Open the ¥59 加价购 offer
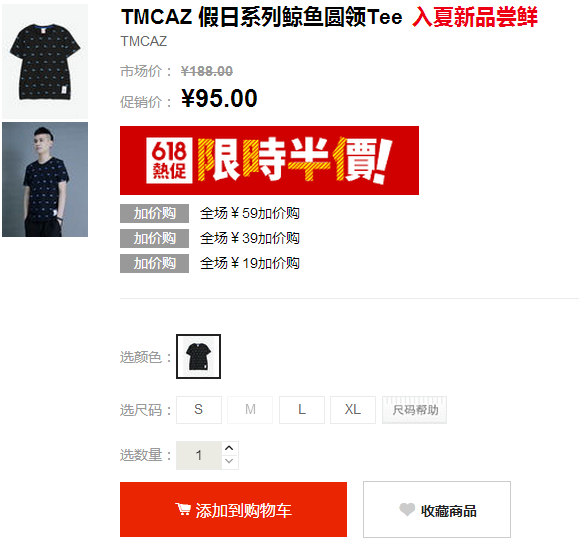The height and width of the screenshot is (550, 579). click(250, 213)
